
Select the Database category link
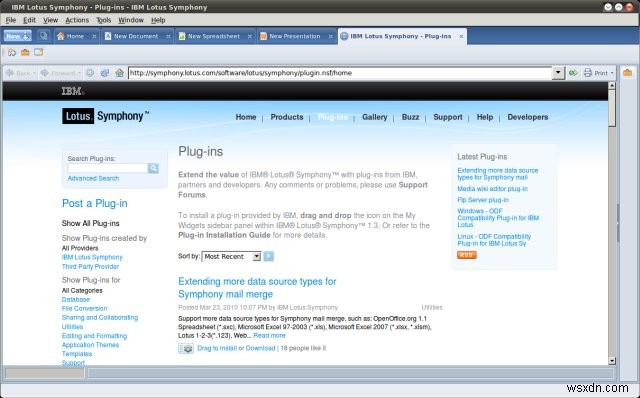tap(76, 299)
